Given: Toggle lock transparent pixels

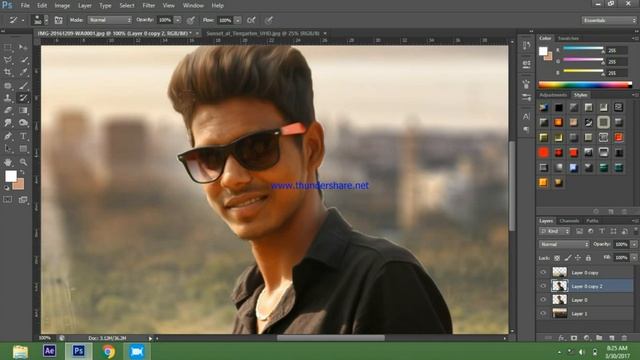Looking at the screenshot, I should (x=557, y=258).
